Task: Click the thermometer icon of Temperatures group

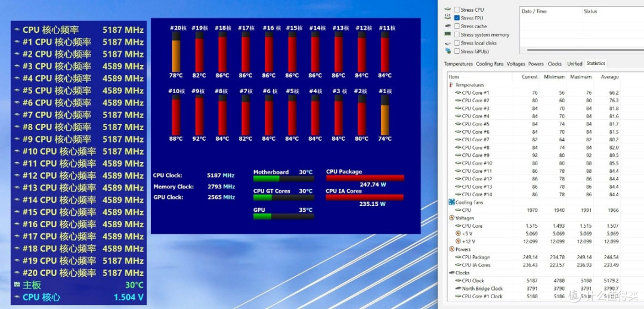Action: 451,85
